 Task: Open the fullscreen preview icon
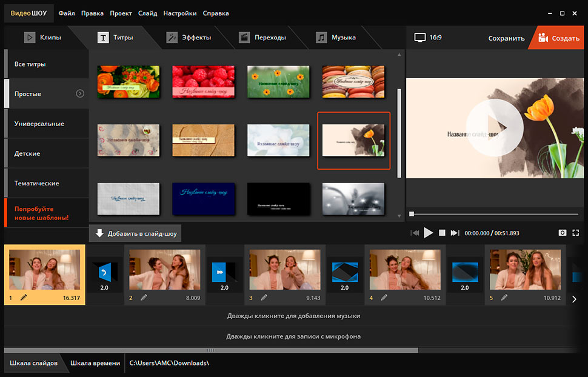pos(576,233)
